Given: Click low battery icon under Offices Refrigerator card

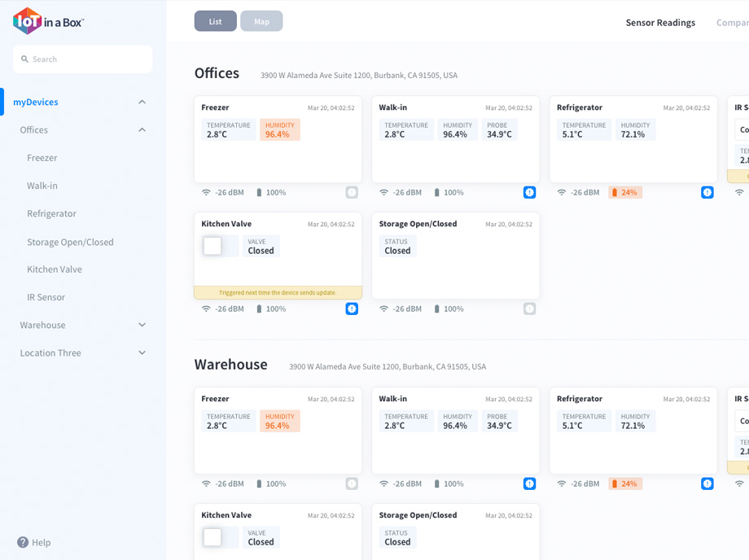Looking at the screenshot, I should pyautogui.click(x=615, y=192).
